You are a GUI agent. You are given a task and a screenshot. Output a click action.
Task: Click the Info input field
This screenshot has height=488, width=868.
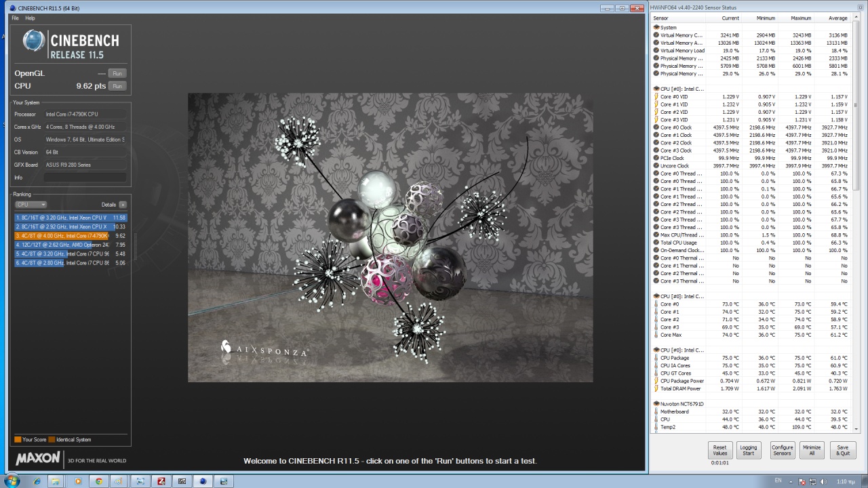coord(85,178)
